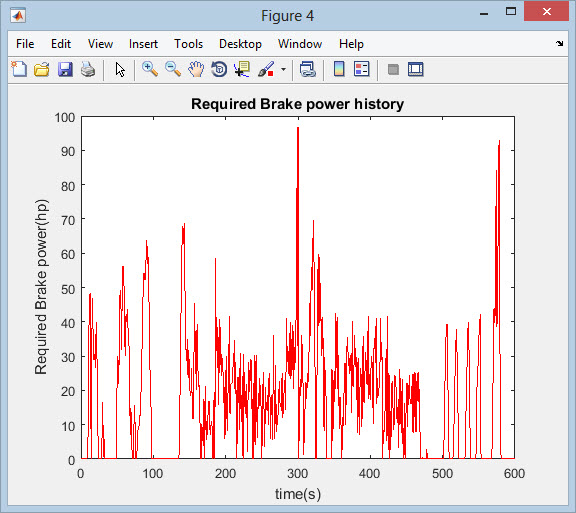The height and width of the screenshot is (513, 576).
Task: Click the Link Plot icon
Action: pos(307,69)
